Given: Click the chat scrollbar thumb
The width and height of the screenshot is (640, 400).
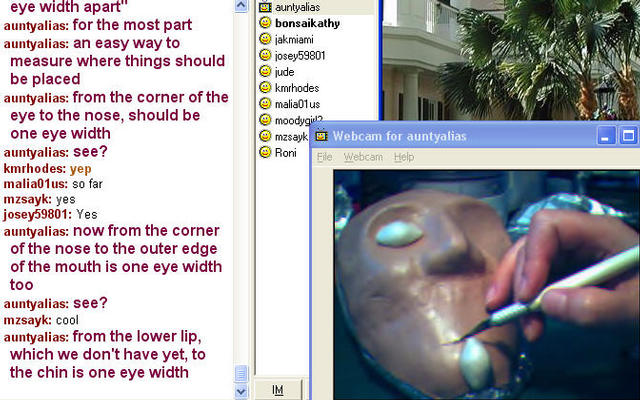Looking at the screenshot, I should (x=241, y=373).
